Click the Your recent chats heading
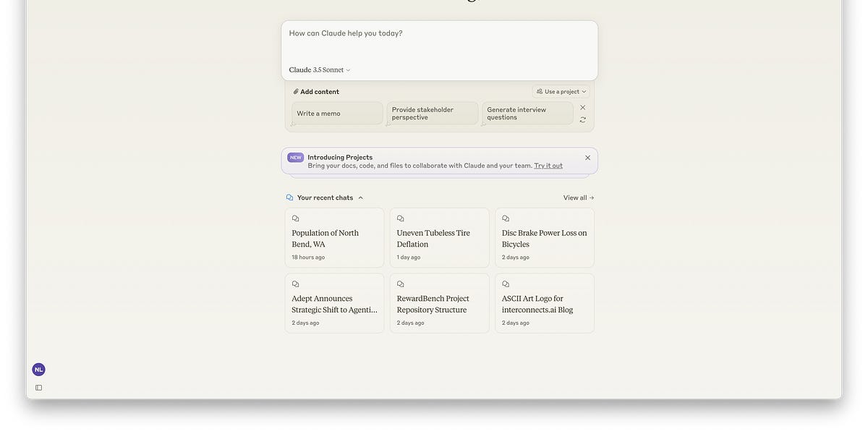868x434 pixels. coord(325,197)
